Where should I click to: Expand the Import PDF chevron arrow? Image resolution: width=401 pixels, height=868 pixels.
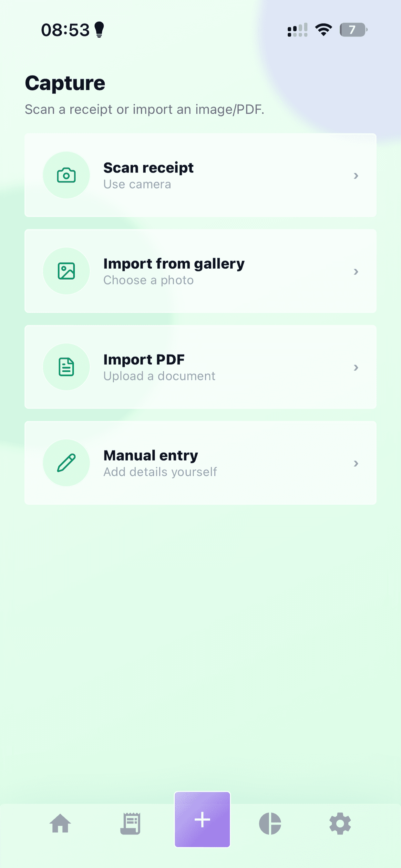[356, 367]
